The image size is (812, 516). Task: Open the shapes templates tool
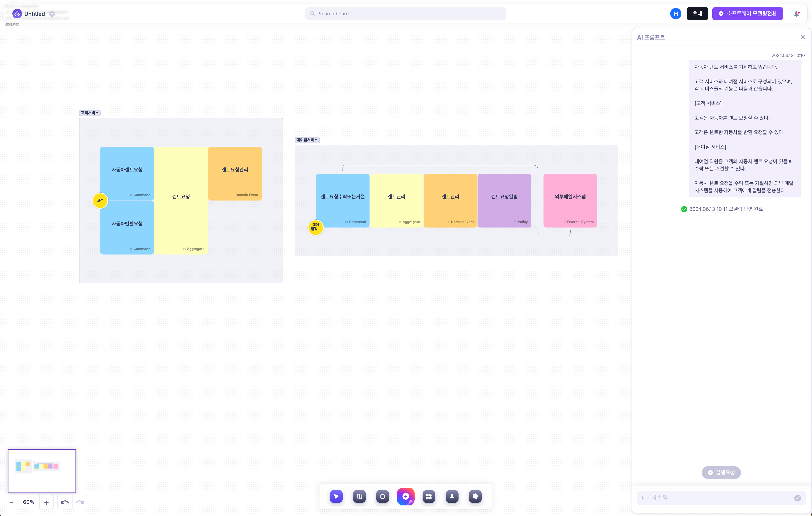coord(429,496)
